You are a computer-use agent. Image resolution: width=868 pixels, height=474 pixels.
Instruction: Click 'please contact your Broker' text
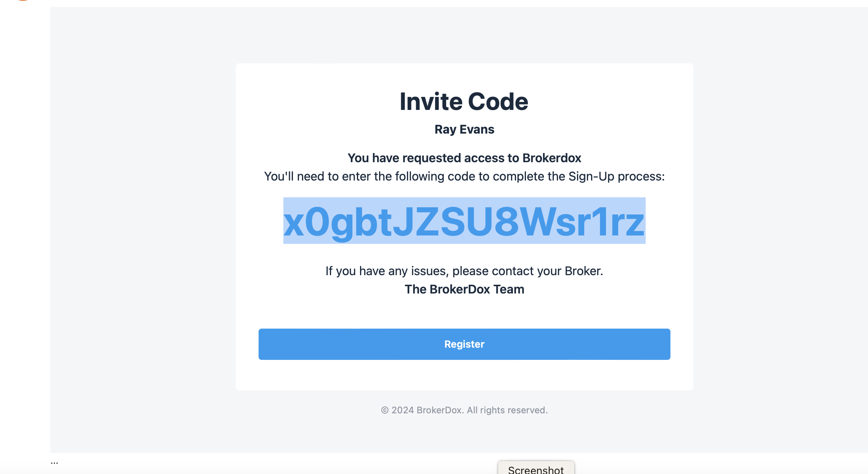click(527, 271)
